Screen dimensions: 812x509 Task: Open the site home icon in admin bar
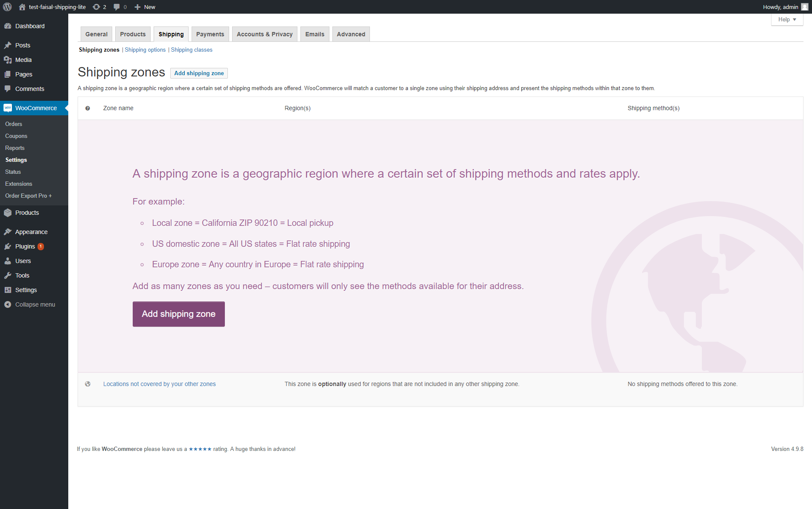[22, 7]
